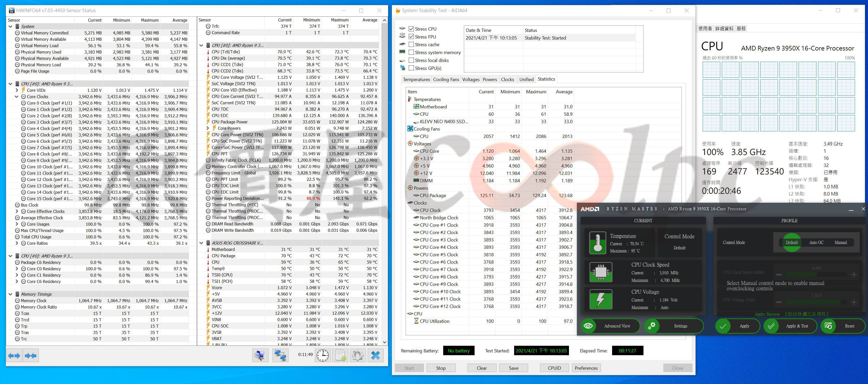Open HWiNFO sensor settings gear icon
868x384 pixels.
click(357, 355)
